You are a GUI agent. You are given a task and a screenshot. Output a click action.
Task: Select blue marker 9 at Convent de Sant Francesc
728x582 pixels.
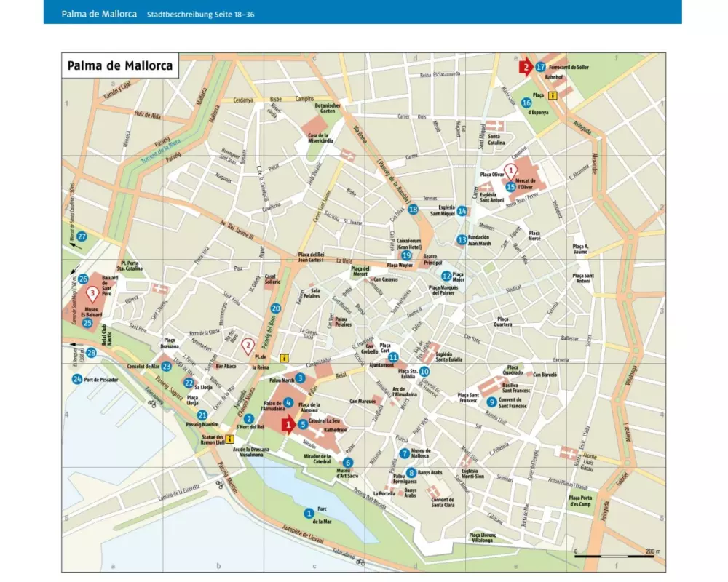(x=492, y=402)
